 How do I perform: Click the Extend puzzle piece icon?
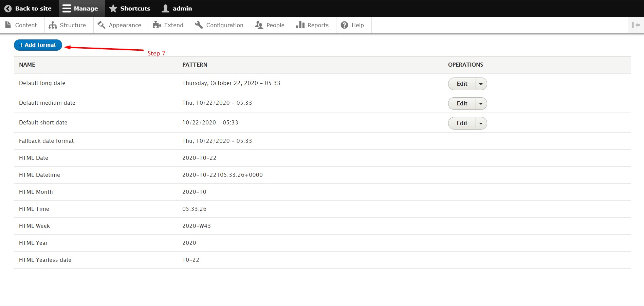tap(157, 25)
